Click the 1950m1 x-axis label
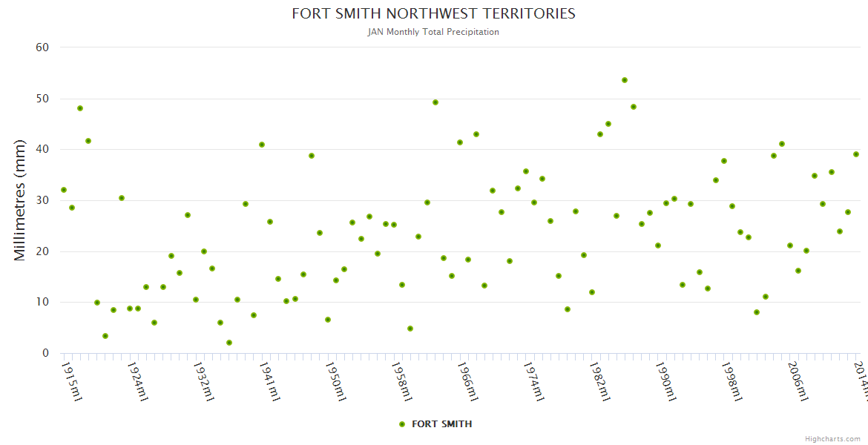Screen dimensions: 868x445 click(336, 381)
